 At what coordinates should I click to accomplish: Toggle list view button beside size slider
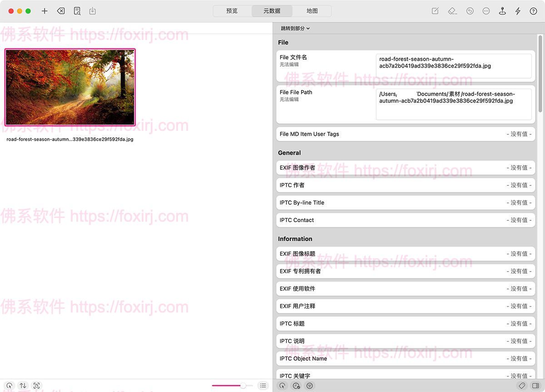[x=263, y=386]
